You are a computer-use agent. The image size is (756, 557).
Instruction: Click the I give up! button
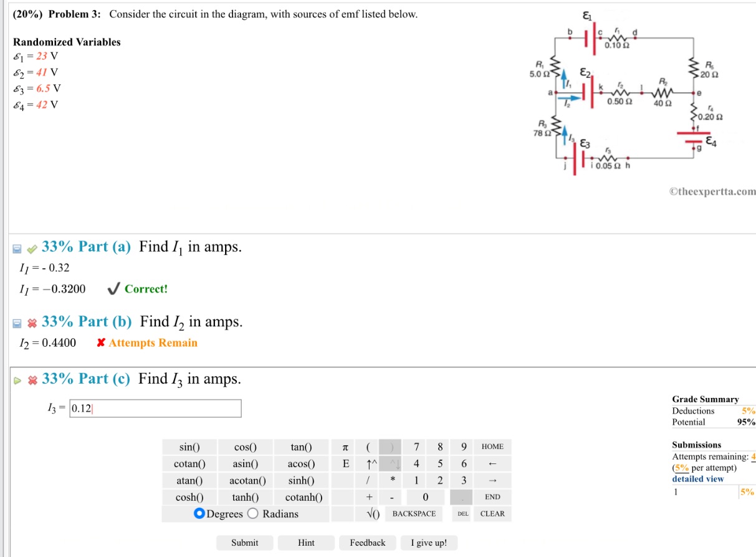(x=430, y=543)
